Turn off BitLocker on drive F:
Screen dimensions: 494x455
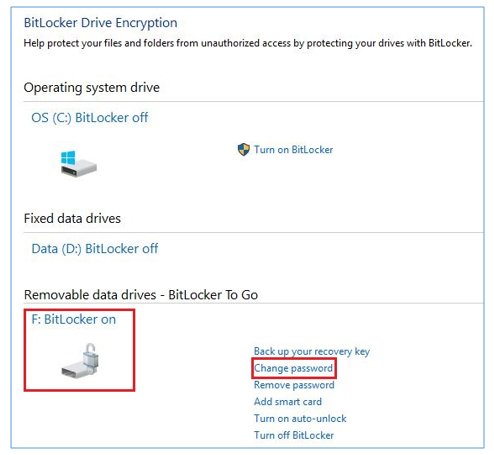pyautogui.click(x=294, y=435)
